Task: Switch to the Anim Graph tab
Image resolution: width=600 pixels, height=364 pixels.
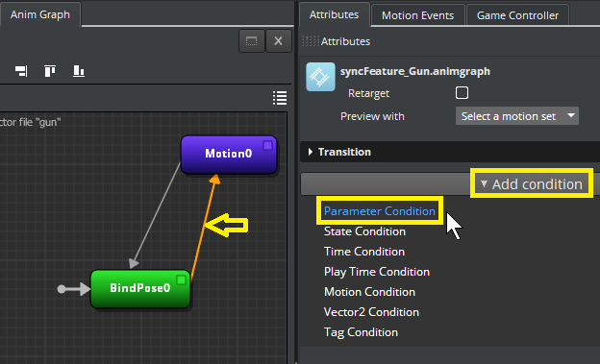Action: pyautogui.click(x=40, y=14)
